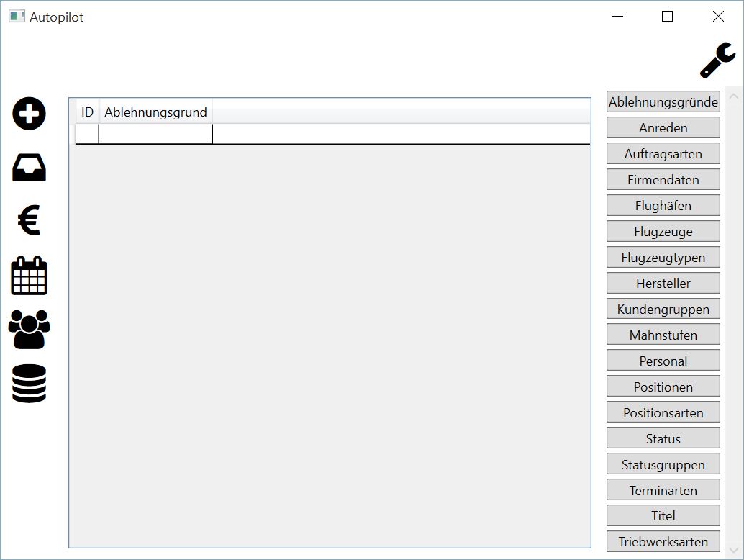Click the Autopilot window title icon

pyautogui.click(x=17, y=16)
